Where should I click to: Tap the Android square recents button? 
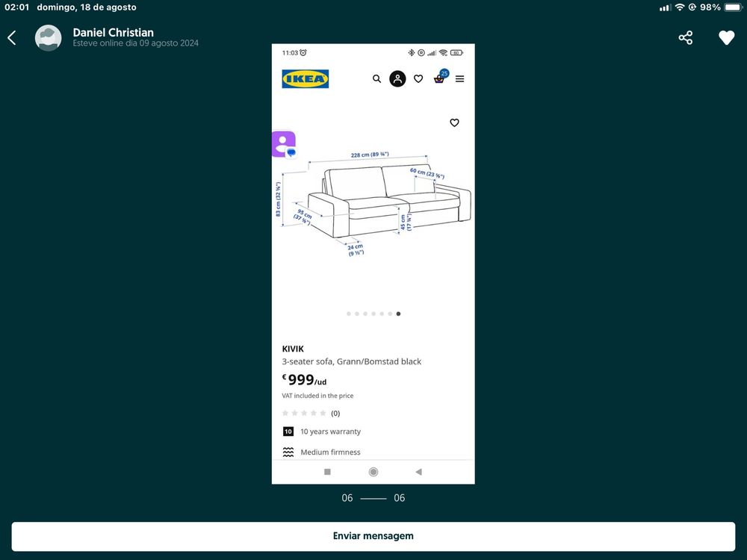click(x=327, y=472)
